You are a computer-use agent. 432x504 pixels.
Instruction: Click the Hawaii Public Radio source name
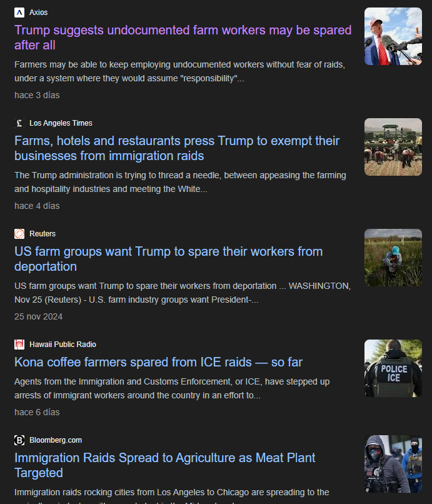pyautogui.click(x=63, y=345)
